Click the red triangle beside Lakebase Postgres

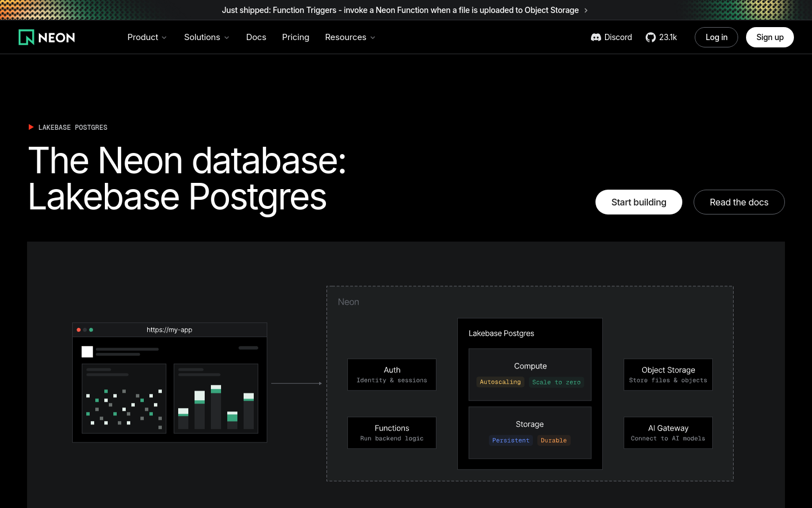coord(31,127)
